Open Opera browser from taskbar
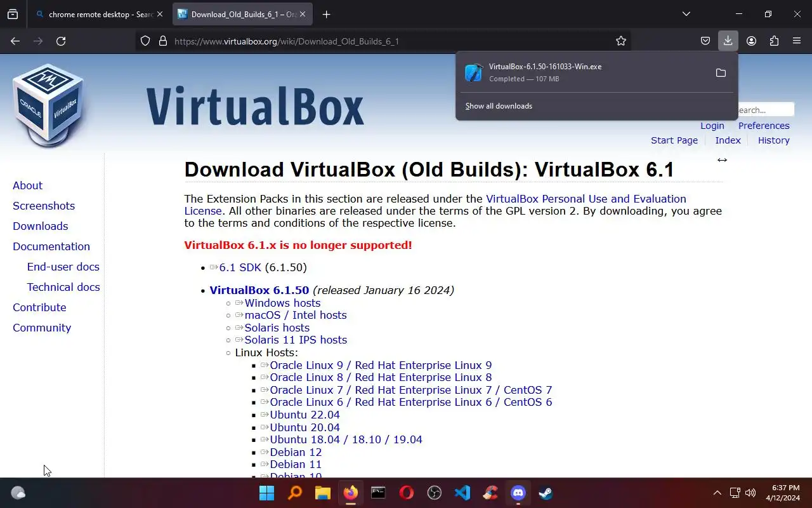The height and width of the screenshot is (508, 812). click(x=407, y=493)
